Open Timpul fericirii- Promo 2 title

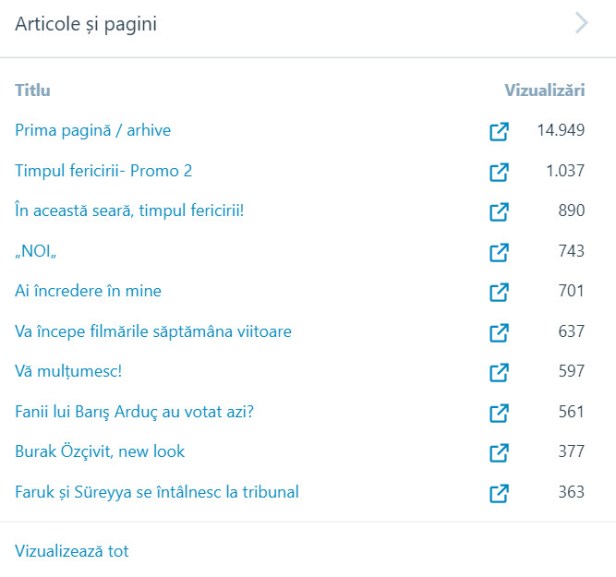coord(103,171)
